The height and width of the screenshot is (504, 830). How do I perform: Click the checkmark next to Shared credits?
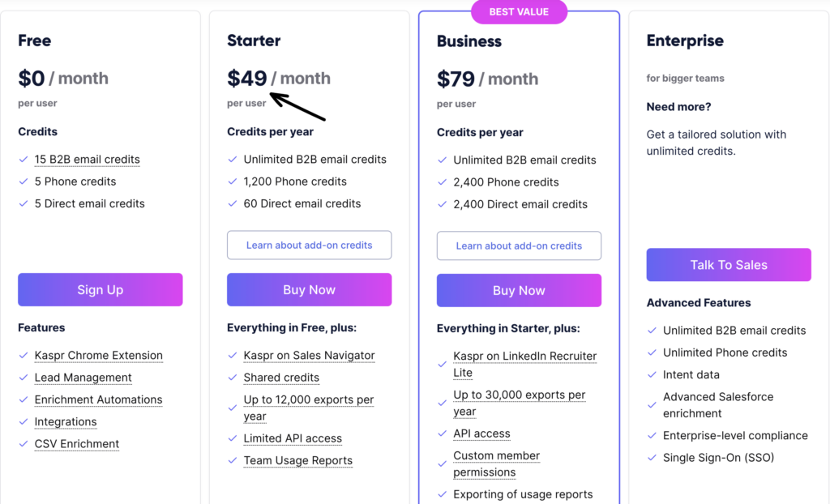tap(234, 378)
